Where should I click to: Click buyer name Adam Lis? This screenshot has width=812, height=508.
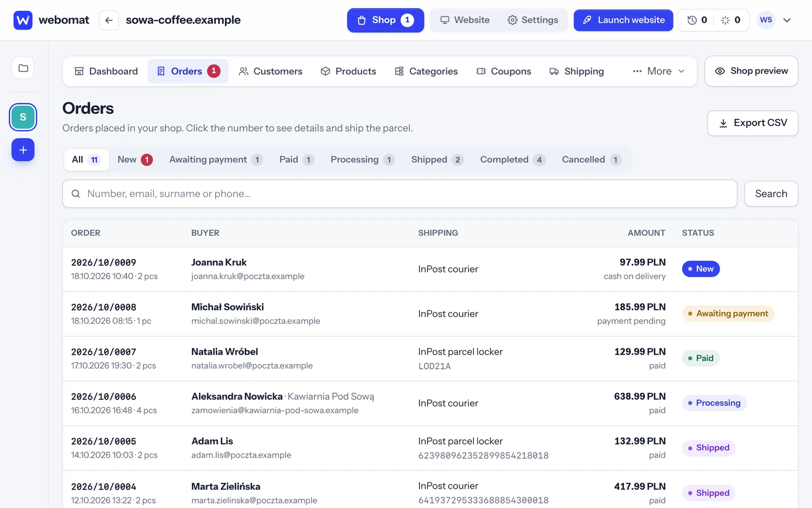212,441
